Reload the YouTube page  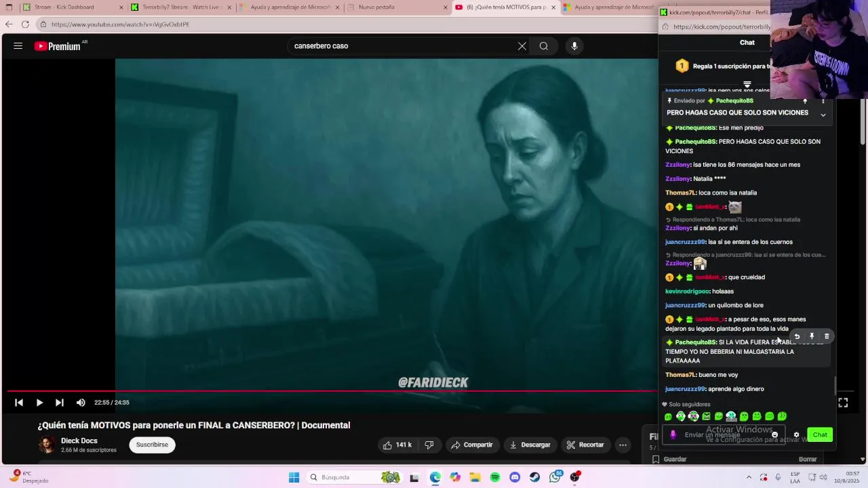tap(25, 24)
